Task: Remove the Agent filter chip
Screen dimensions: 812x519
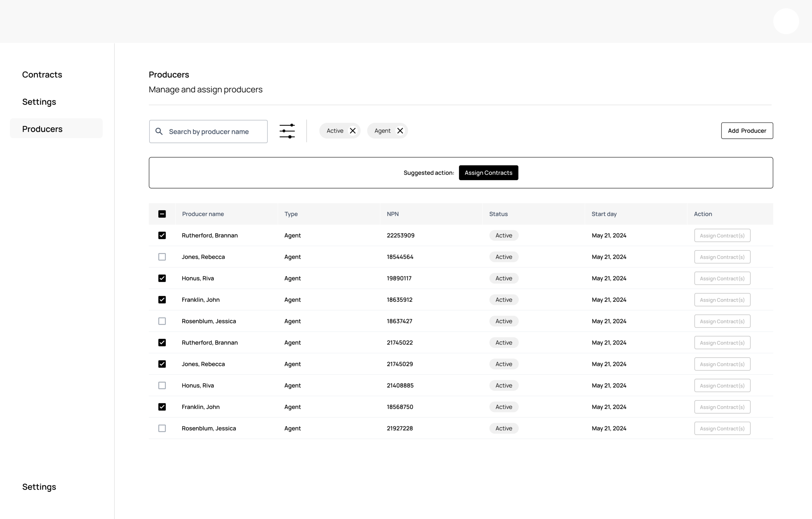Action: tap(400, 131)
